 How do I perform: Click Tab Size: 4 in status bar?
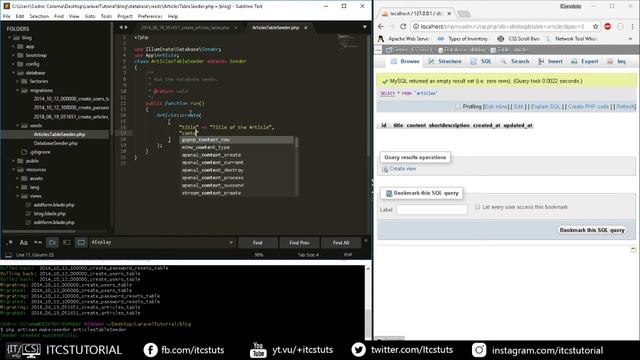point(308,255)
